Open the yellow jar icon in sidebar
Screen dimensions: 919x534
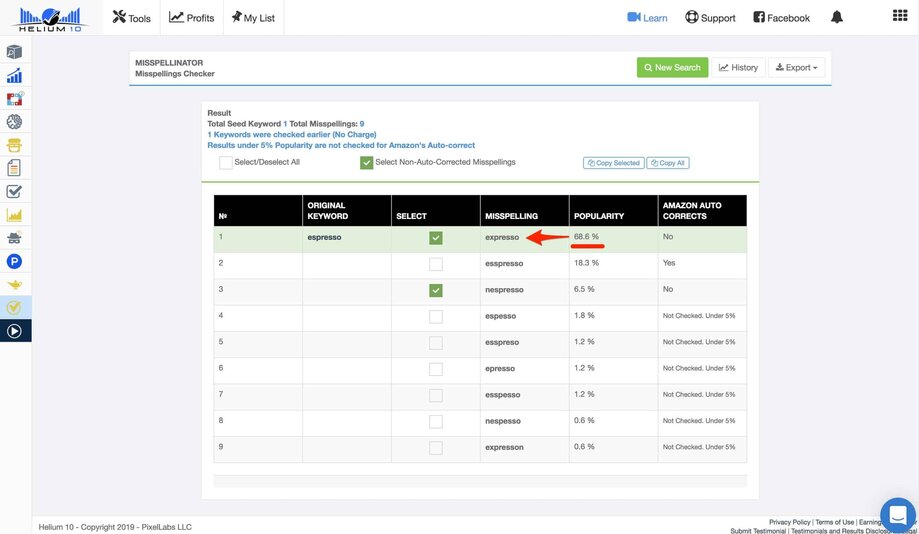tap(14, 145)
